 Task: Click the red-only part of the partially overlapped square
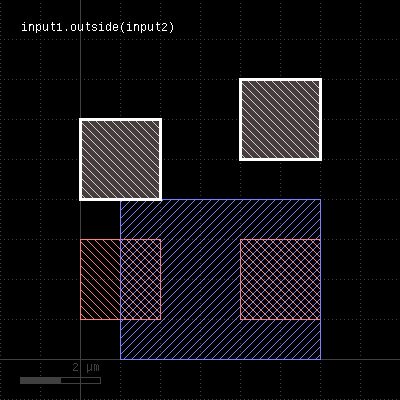(100, 279)
